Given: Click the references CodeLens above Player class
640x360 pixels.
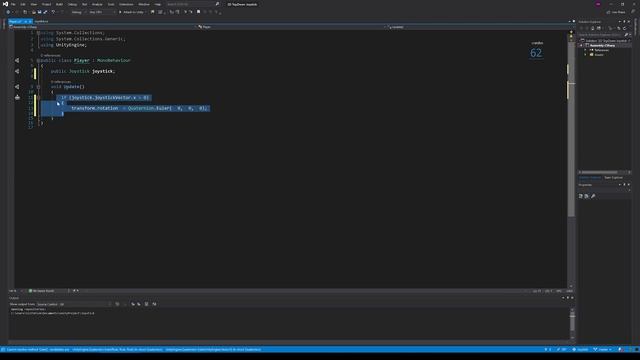Looking at the screenshot, I should [x=51, y=56].
